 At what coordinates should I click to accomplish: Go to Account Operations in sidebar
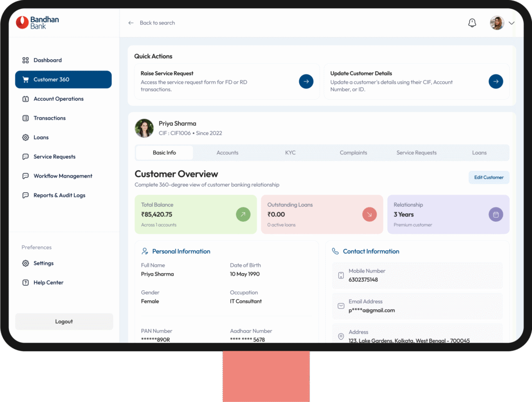(58, 99)
